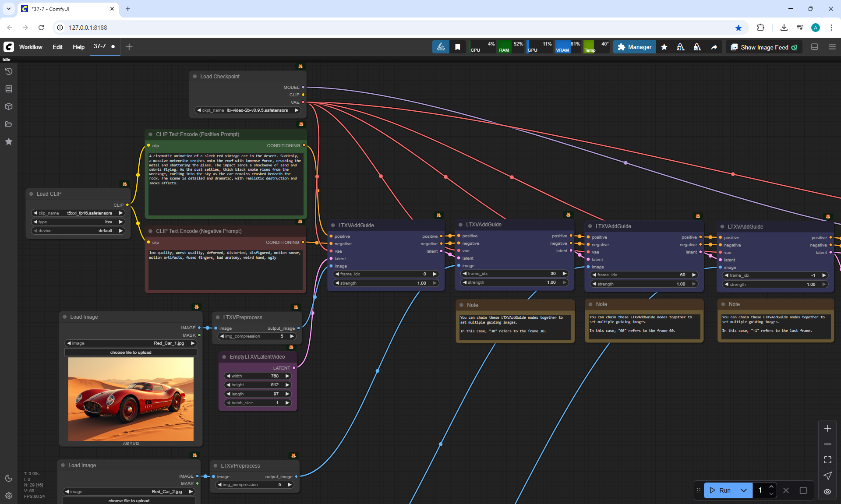Click the strength slider in first LTXAddGuide
The width and height of the screenshot is (841, 504).
385,283
